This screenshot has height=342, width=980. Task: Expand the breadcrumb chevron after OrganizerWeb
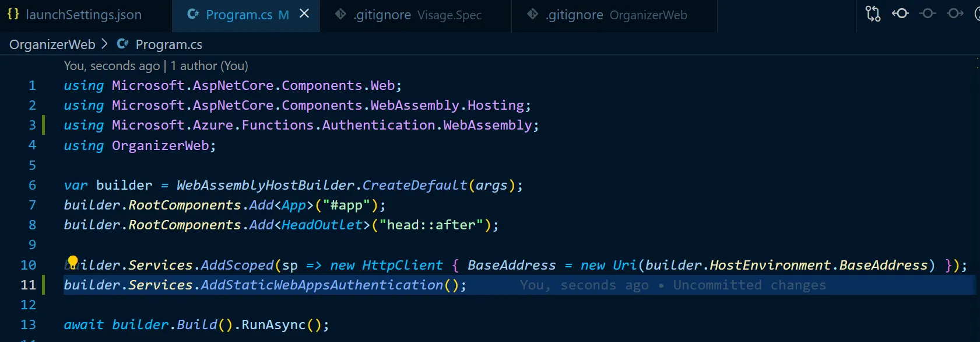pos(105,44)
